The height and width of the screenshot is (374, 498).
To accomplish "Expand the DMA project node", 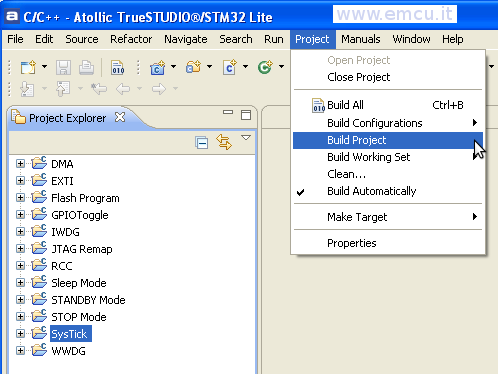I will pos(20,164).
